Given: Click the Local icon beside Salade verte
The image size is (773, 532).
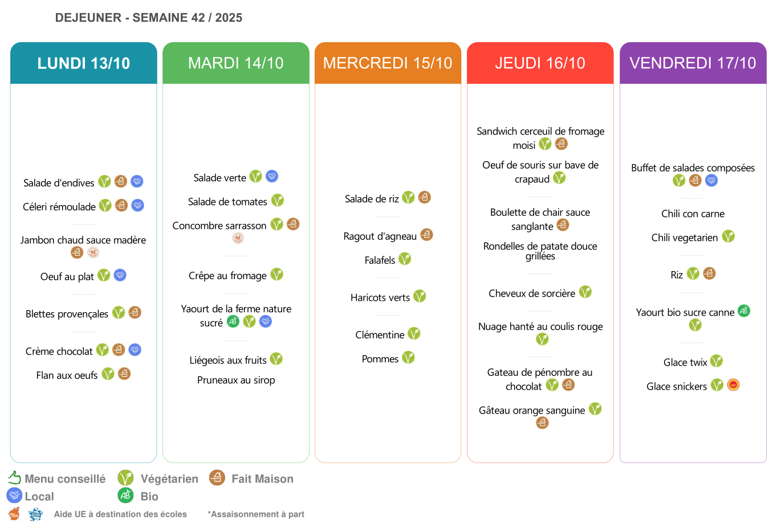Looking at the screenshot, I should coord(272,177).
